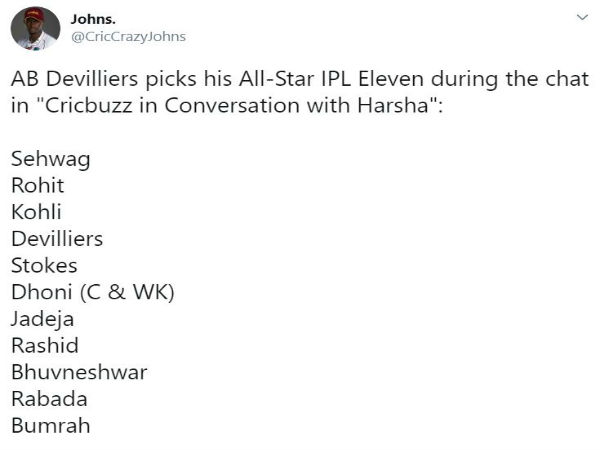Visit the @CricCrazyJohns handle link
The image size is (600, 450).
pyautogui.click(x=129, y=37)
